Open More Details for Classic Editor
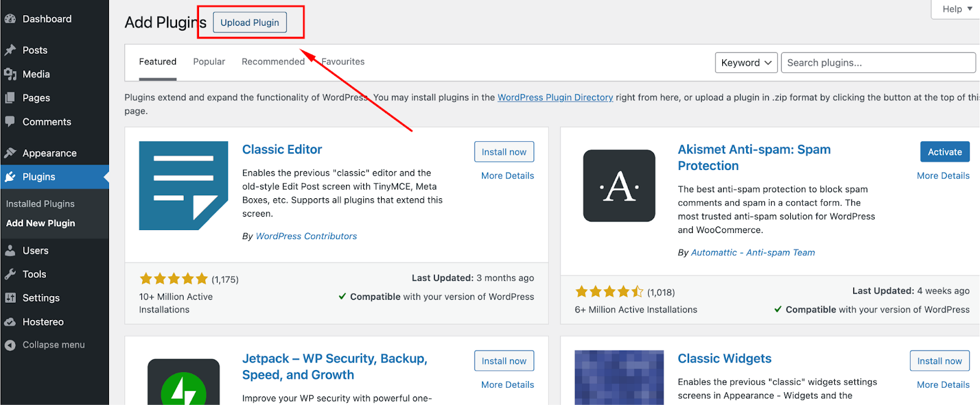 (x=508, y=176)
